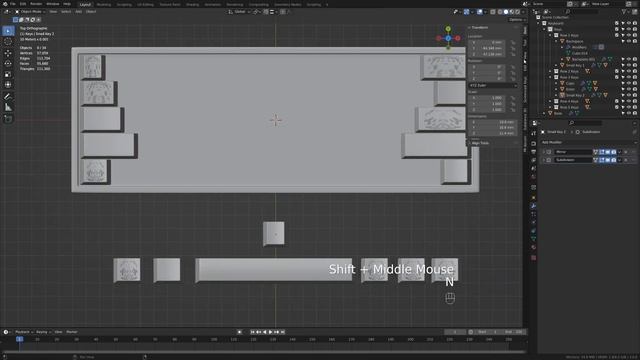Switch viewport to solid shading
The image size is (640, 360).
[506, 12]
